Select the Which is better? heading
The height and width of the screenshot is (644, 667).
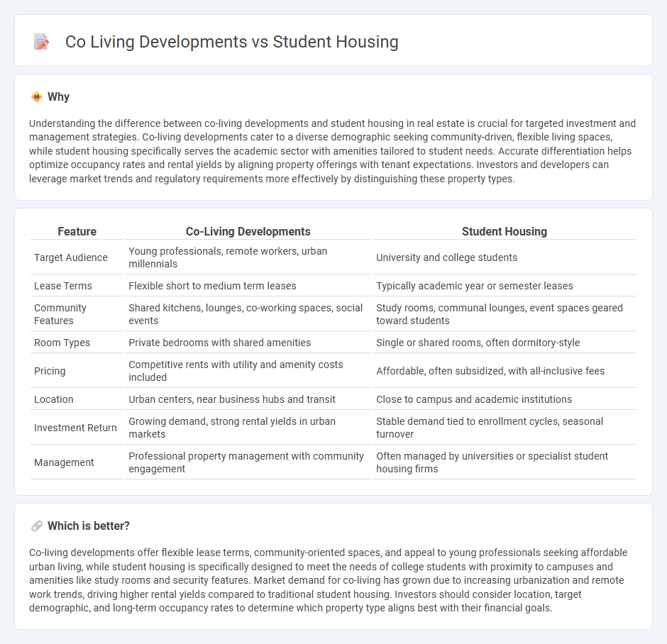tap(89, 526)
